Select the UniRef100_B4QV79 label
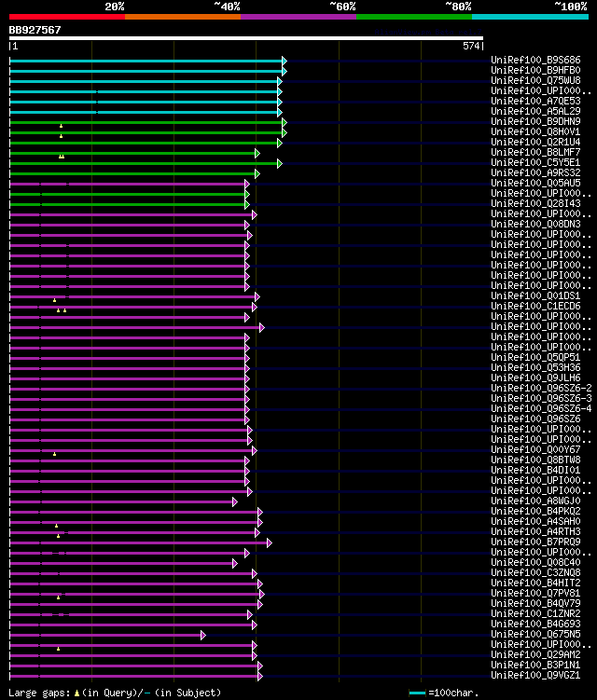The height and width of the screenshot is (700, 597). click(535, 604)
